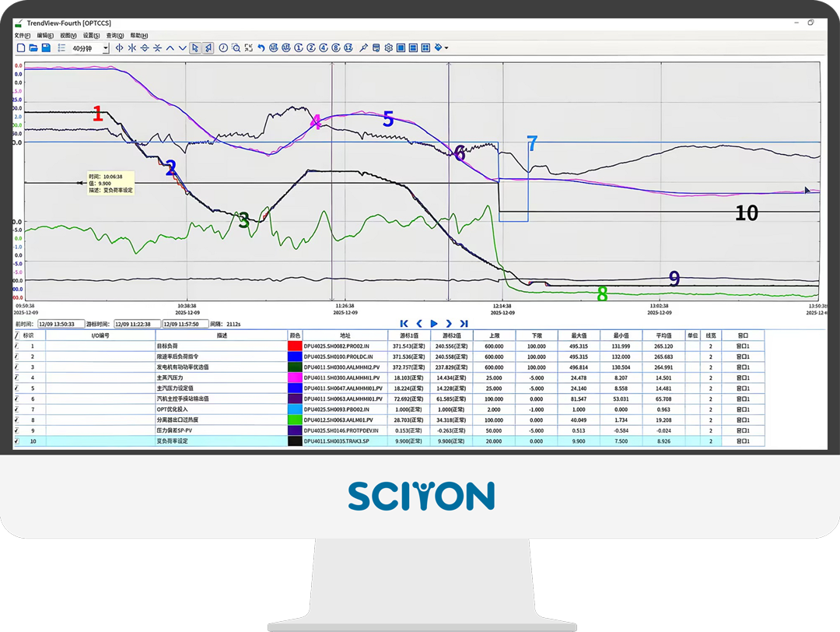Select the arrow pointer tool
Screen dimensions: 840x632
(x=195, y=47)
